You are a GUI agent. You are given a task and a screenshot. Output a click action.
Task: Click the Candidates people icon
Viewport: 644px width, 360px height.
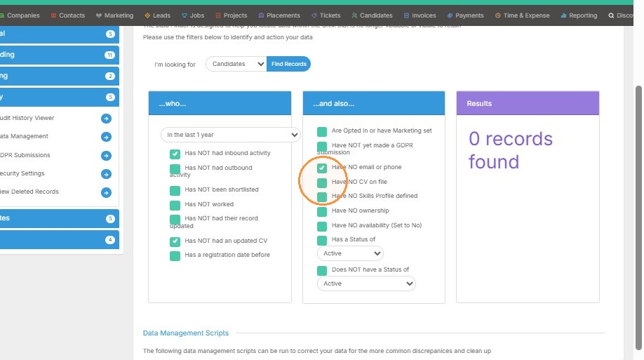coord(354,15)
